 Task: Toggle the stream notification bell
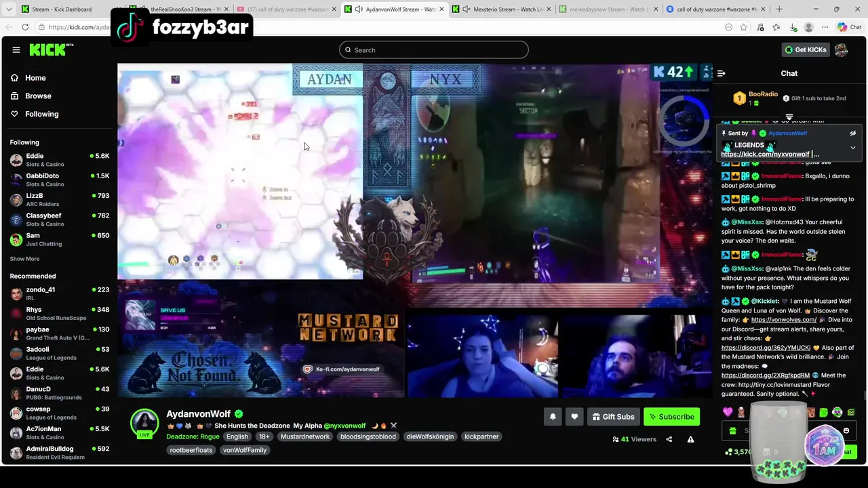(553, 417)
